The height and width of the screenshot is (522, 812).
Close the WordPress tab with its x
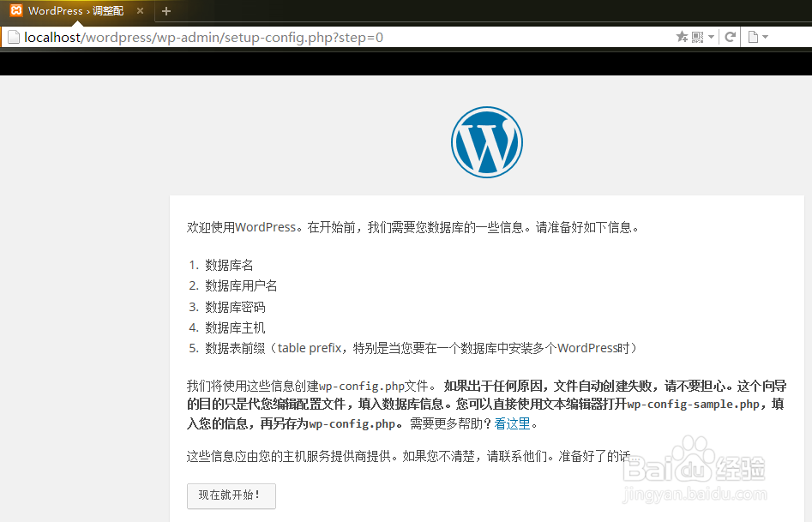140,11
